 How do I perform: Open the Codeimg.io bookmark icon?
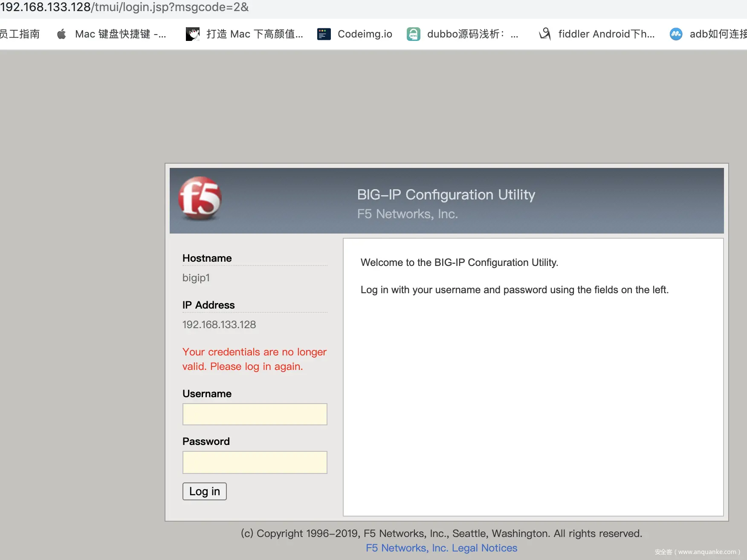pos(324,34)
